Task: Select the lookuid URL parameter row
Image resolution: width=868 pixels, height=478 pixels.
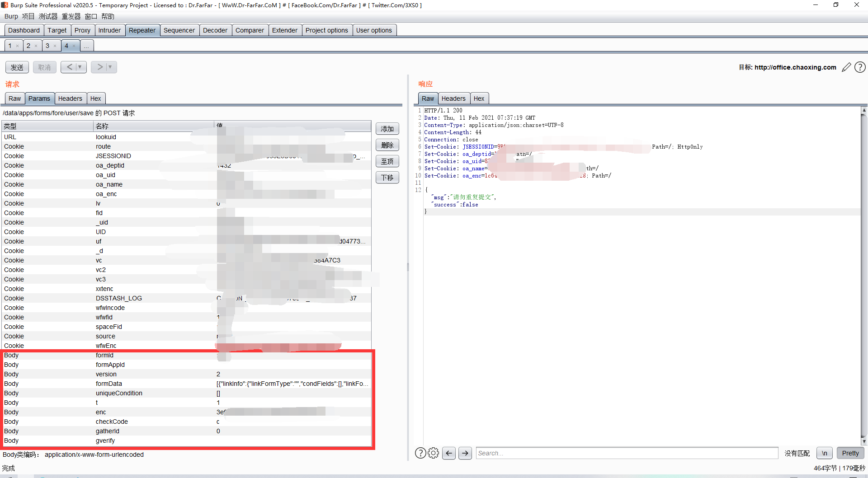Action: (x=187, y=137)
